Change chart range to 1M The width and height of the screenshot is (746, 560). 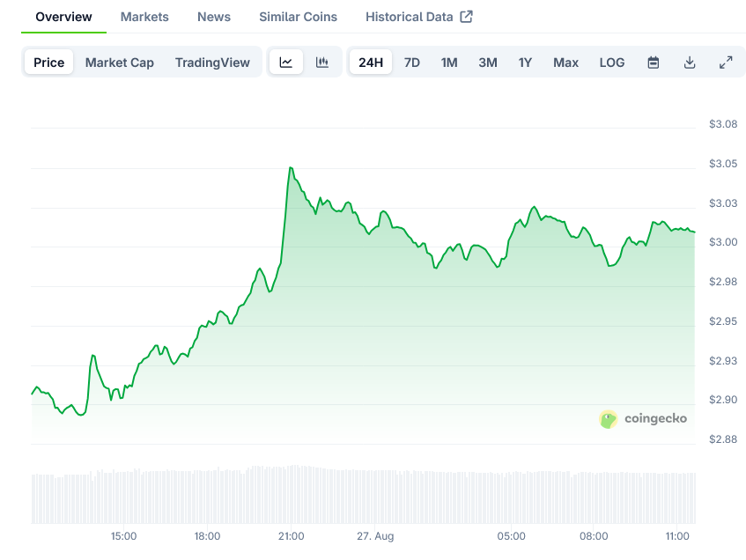click(x=449, y=63)
